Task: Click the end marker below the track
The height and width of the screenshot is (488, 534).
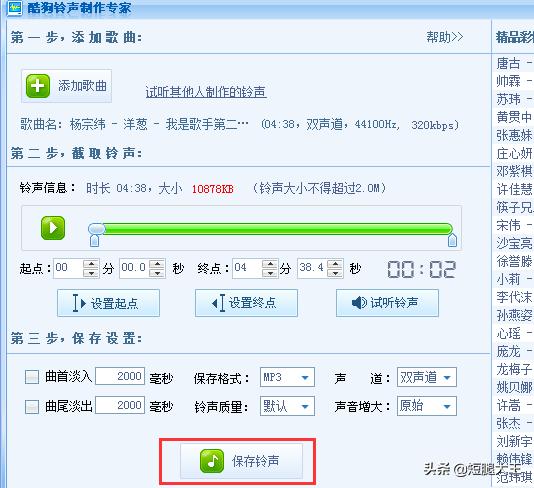Action: coord(452,240)
